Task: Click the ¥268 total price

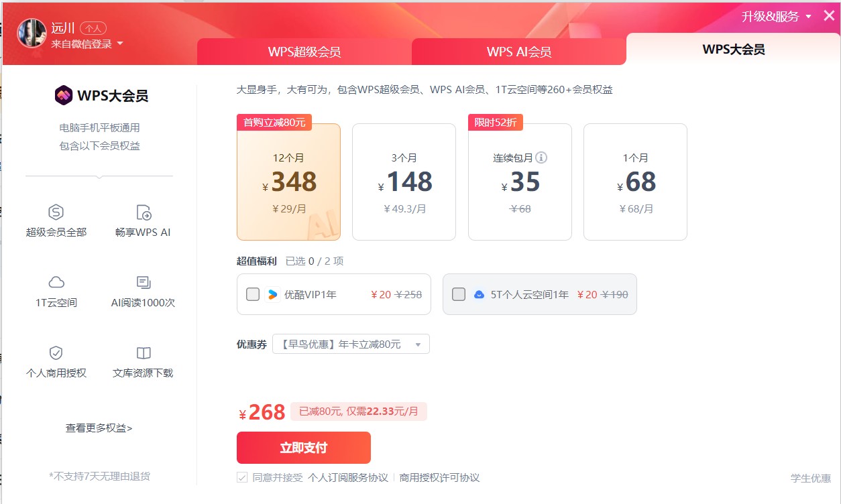Action: [x=262, y=412]
